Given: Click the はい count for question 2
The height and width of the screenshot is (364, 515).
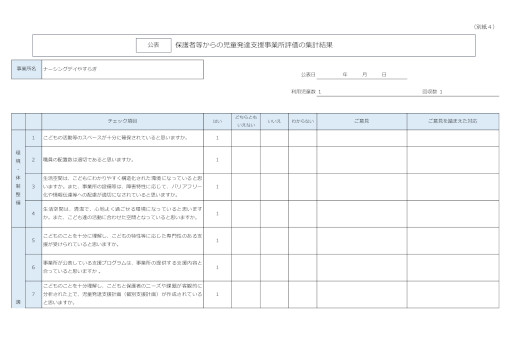Looking at the screenshot, I should (x=217, y=160).
